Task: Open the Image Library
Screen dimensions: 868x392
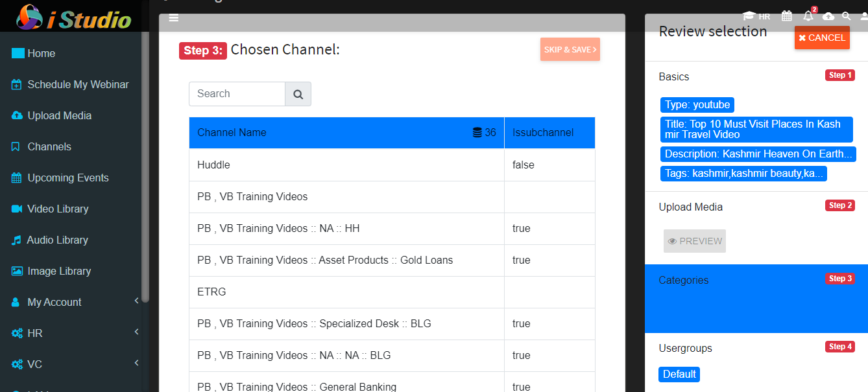Action: (x=51, y=271)
